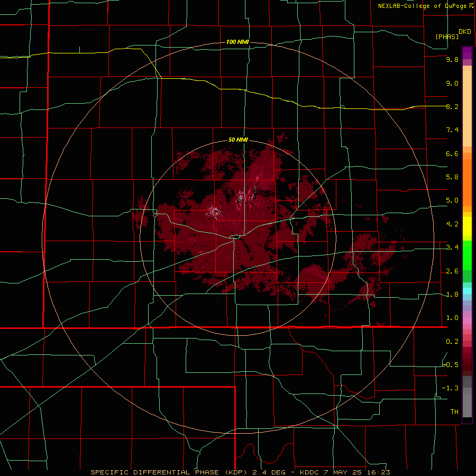Click the -1.3 color scale value
The height and width of the screenshot is (476, 476).
450,388
